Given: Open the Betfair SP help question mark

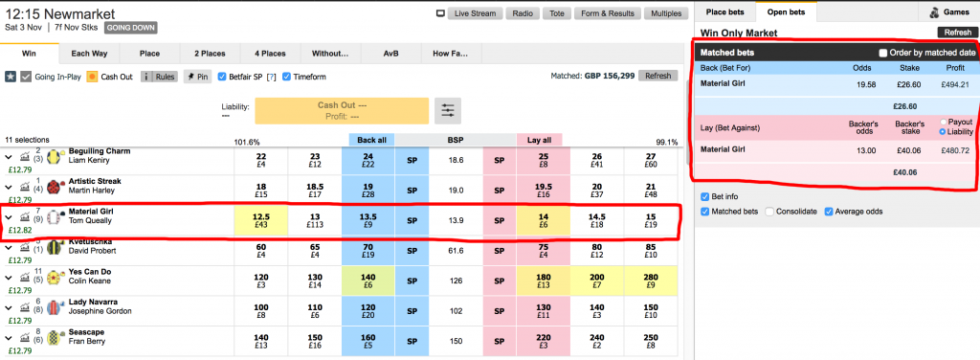Looking at the screenshot, I should 271,77.
